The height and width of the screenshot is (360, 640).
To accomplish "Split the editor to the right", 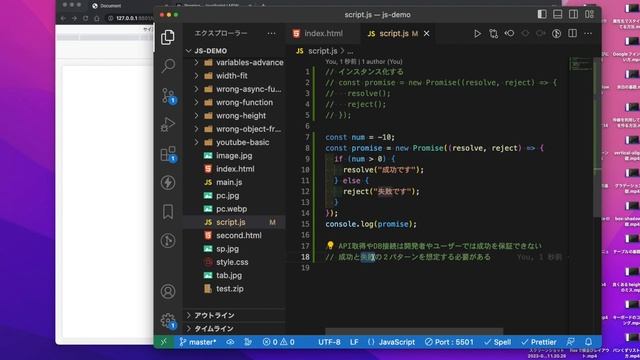I will (572, 33).
